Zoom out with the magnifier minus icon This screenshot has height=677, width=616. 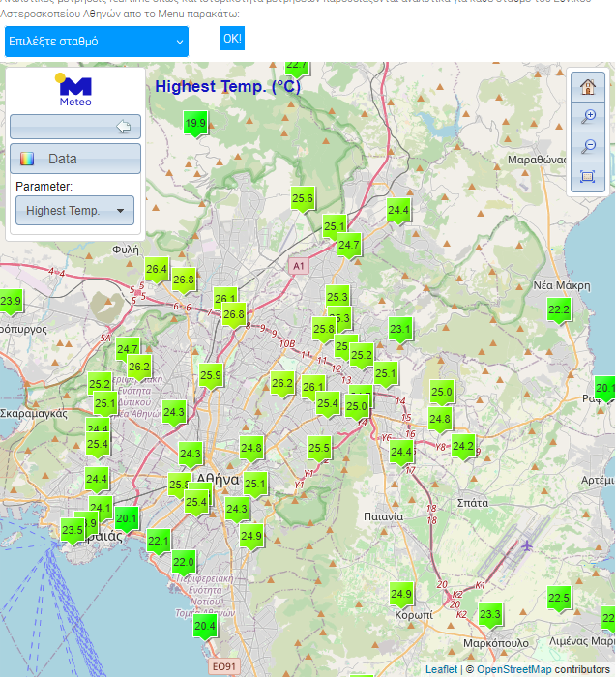588,146
